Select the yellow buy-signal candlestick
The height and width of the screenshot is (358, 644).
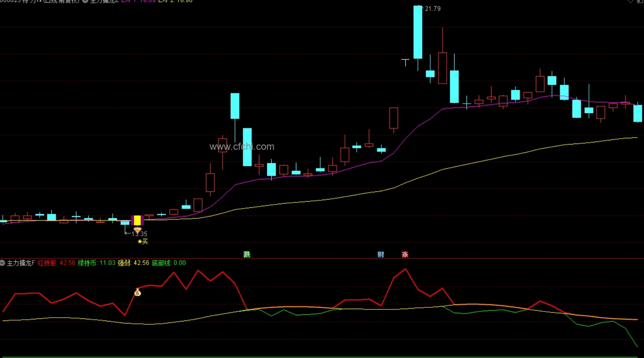pos(137,221)
